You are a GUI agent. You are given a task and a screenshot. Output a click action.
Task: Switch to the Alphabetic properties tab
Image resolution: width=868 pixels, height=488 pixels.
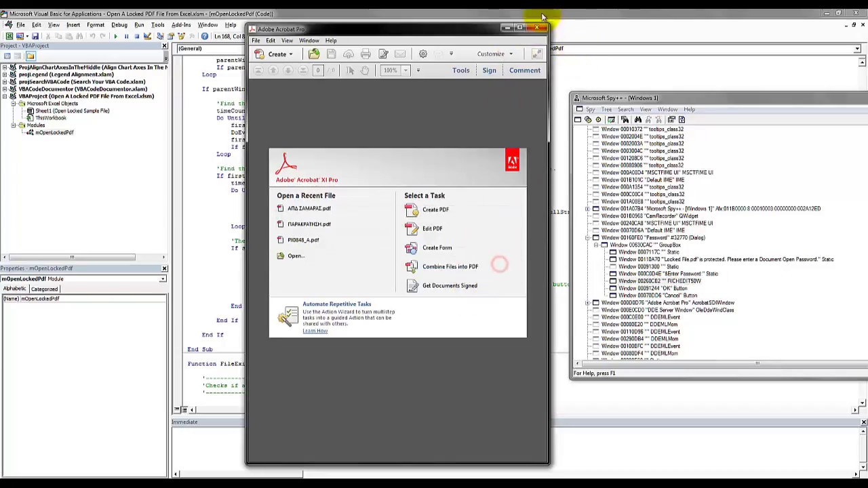[x=14, y=289]
